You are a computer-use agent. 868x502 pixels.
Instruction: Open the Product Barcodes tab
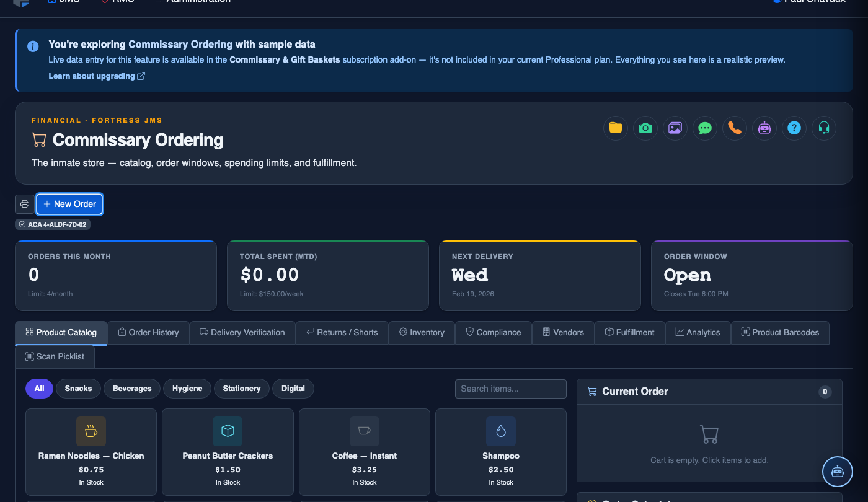coord(780,333)
